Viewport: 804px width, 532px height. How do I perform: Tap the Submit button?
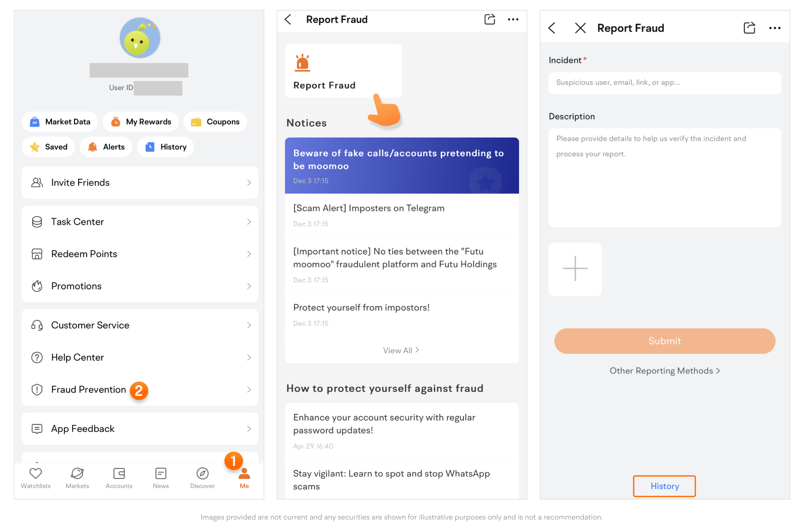[665, 341]
